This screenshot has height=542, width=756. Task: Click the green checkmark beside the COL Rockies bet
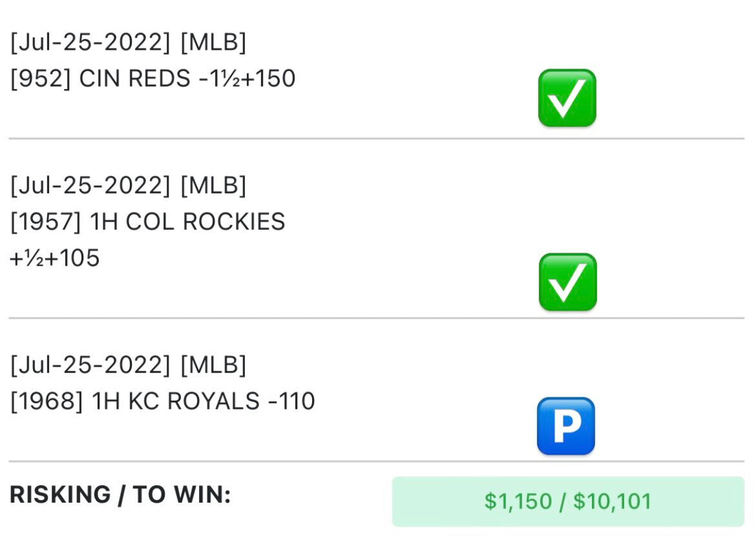(567, 282)
